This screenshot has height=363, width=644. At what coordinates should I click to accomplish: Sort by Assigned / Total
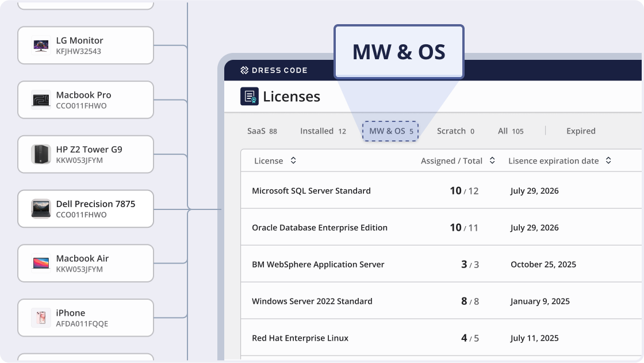[x=492, y=161]
